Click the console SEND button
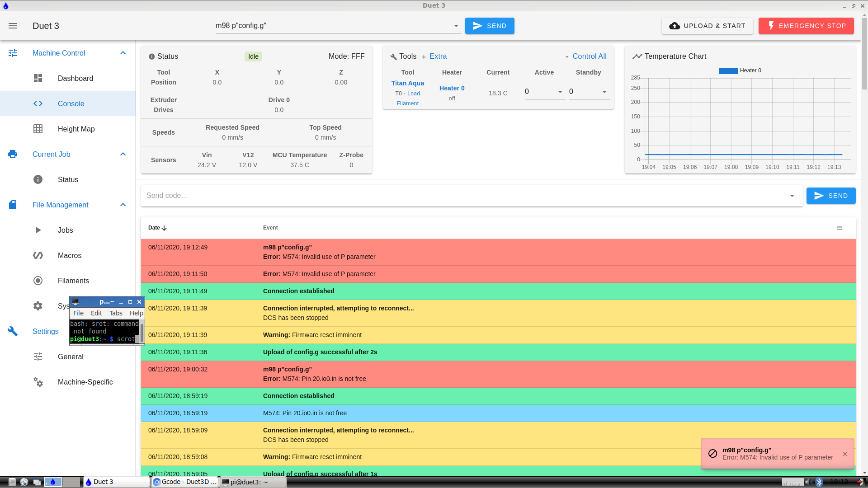The height and width of the screenshot is (488, 868). pyautogui.click(x=830, y=196)
